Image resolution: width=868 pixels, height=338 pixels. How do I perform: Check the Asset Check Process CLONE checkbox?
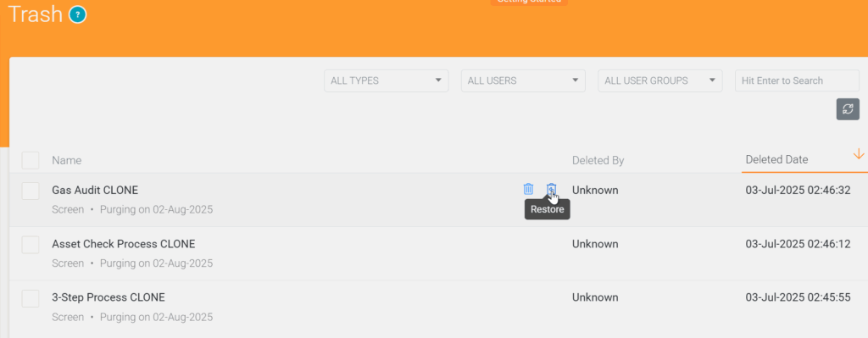point(31,245)
